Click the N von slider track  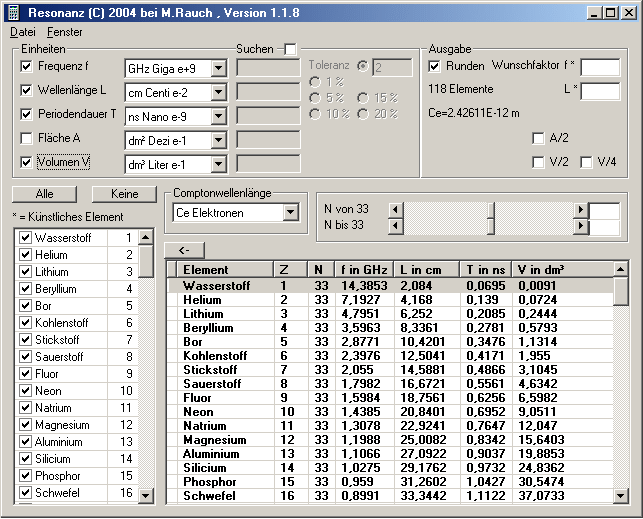(x=488, y=209)
